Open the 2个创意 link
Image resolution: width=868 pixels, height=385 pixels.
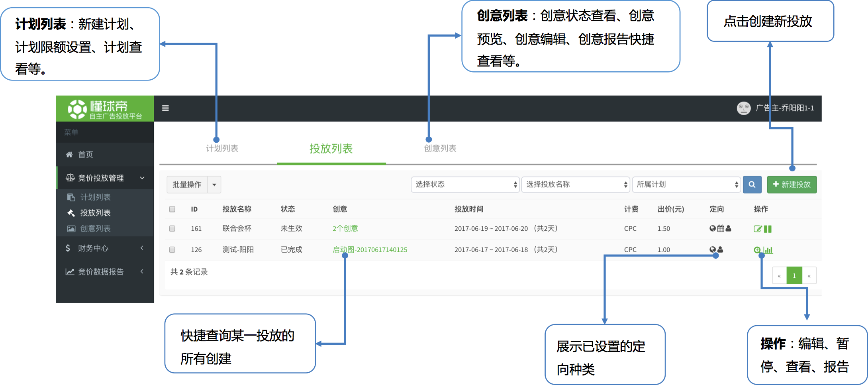pos(345,228)
